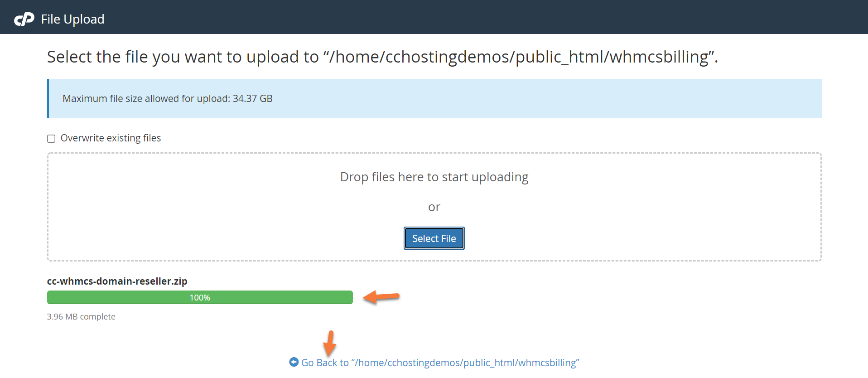Viewport: 868px width, 378px height.
Task: Click the "3.96 MB complete" status text
Action: [x=81, y=316]
